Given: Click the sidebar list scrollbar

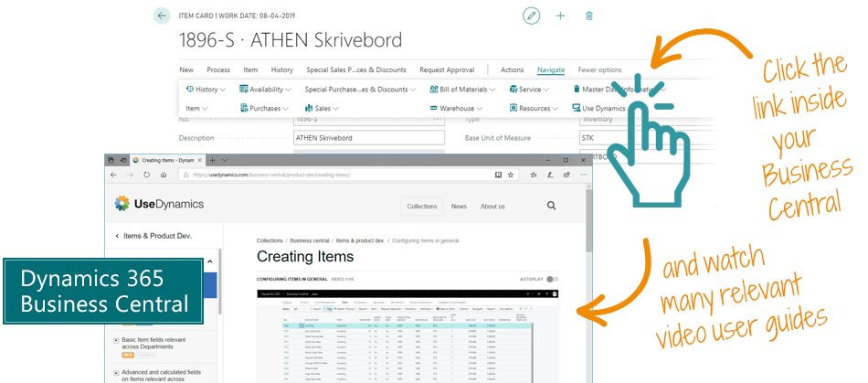Looking at the screenshot, I should click(x=220, y=282).
